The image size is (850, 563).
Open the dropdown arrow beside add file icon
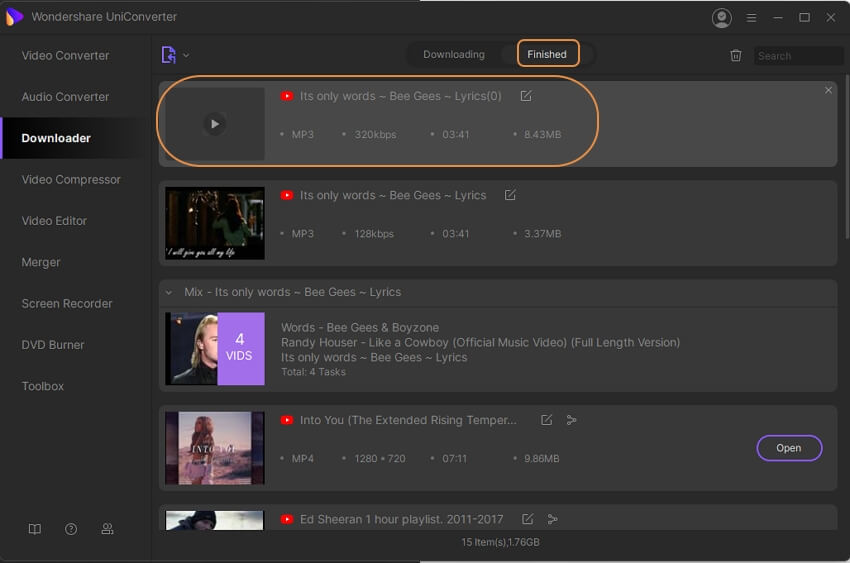tap(186, 56)
